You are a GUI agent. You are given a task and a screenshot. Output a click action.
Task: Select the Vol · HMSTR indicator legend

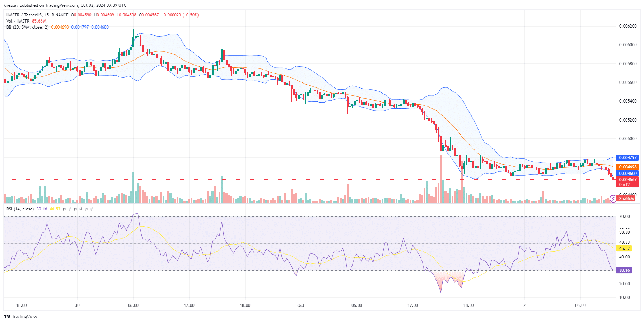(18, 21)
